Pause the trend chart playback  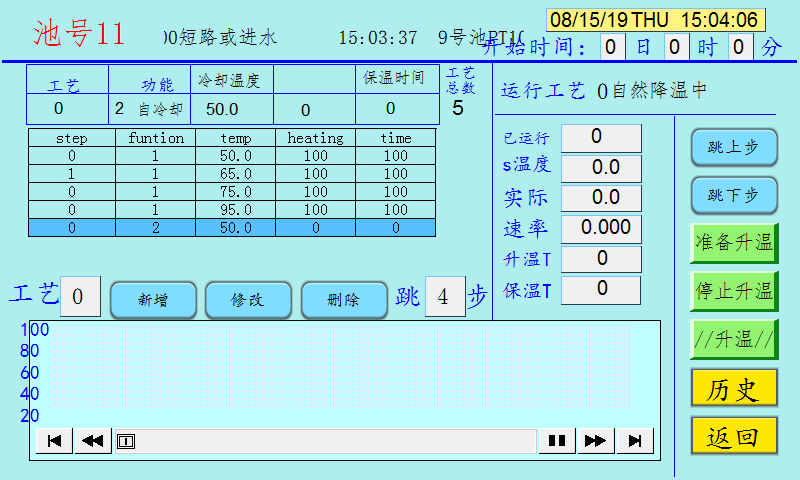[x=556, y=441]
